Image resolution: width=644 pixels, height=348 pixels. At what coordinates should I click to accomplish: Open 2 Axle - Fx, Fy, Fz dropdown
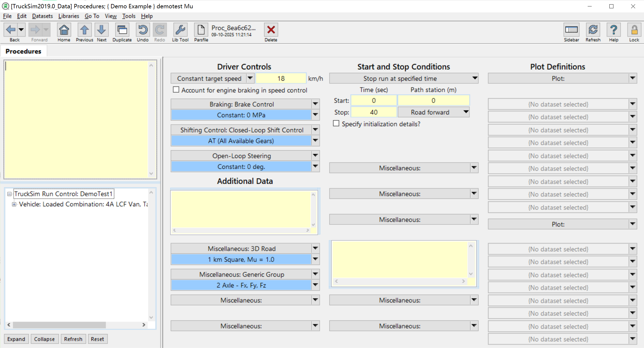coord(315,285)
